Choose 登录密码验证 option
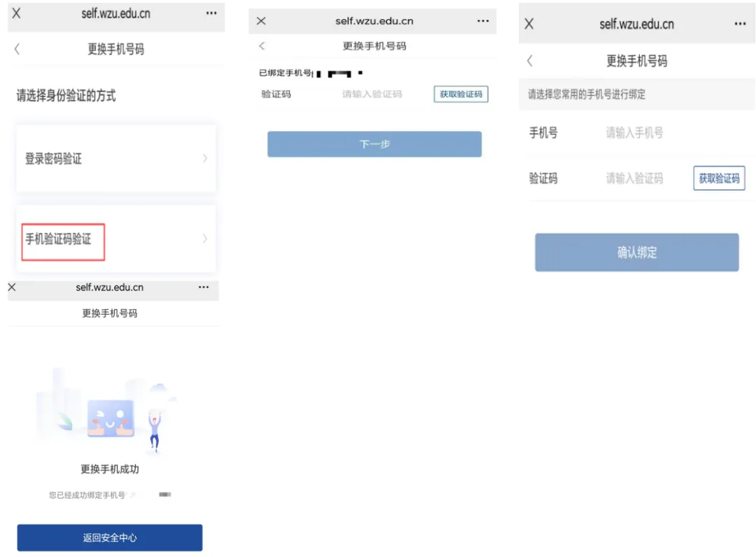 click(x=115, y=159)
